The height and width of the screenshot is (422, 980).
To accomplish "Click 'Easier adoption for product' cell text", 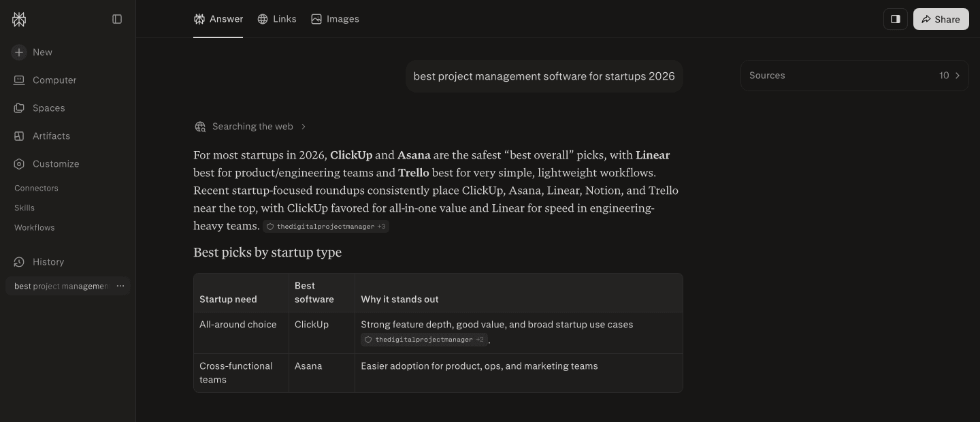I will click(x=479, y=366).
